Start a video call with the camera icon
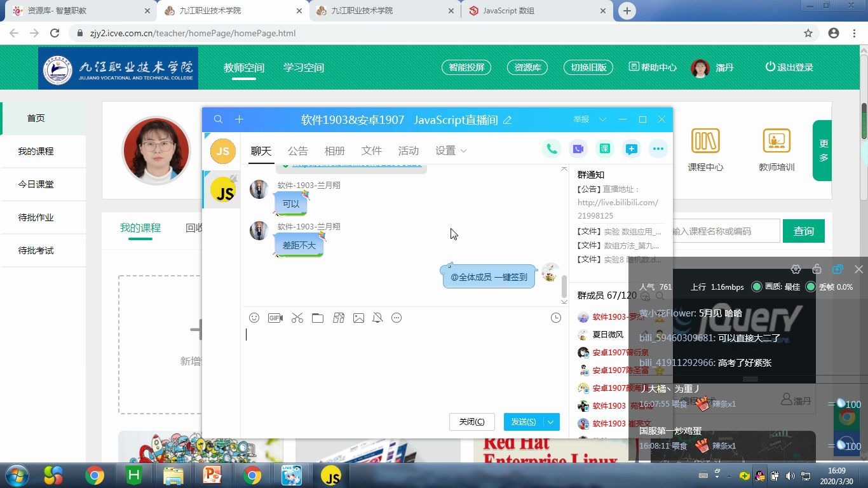This screenshot has width=868, height=488. click(x=577, y=149)
